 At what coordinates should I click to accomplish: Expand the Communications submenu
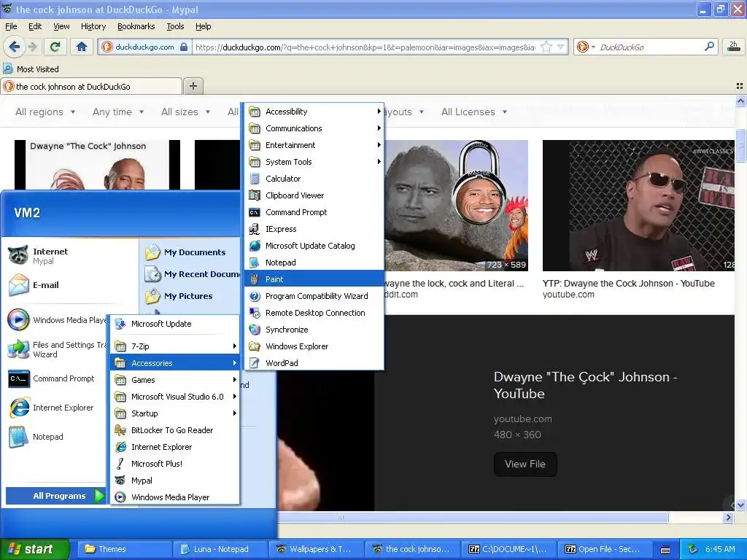[x=314, y=128]
